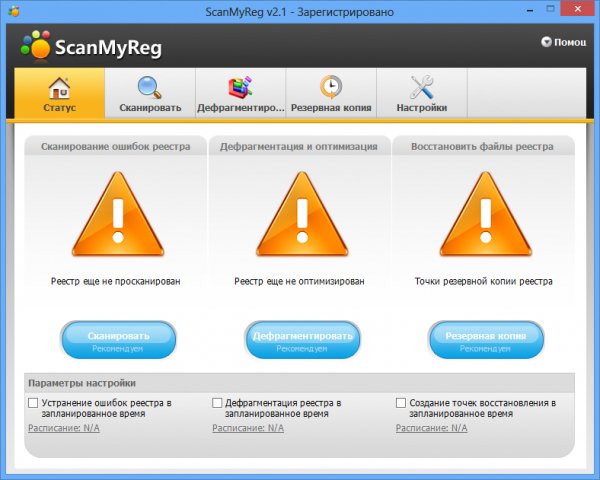
Task: Click the house icon on Статус tab
Action: (x=59, y=88)
